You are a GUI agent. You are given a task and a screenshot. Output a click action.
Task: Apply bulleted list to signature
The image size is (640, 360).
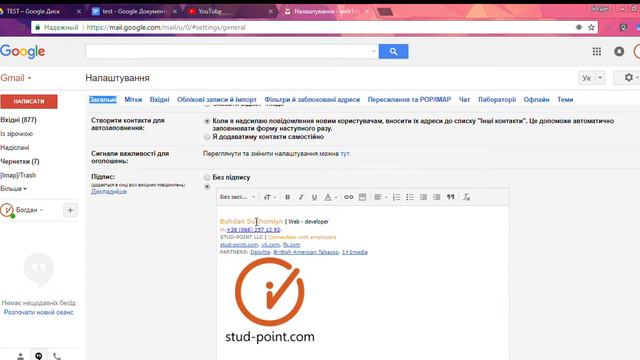click(x=410, y=197)
